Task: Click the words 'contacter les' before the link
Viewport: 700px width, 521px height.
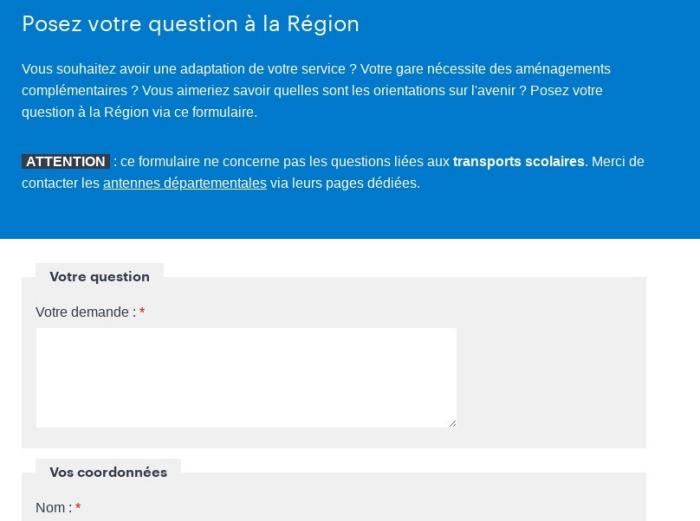Action: coord(60,183)
